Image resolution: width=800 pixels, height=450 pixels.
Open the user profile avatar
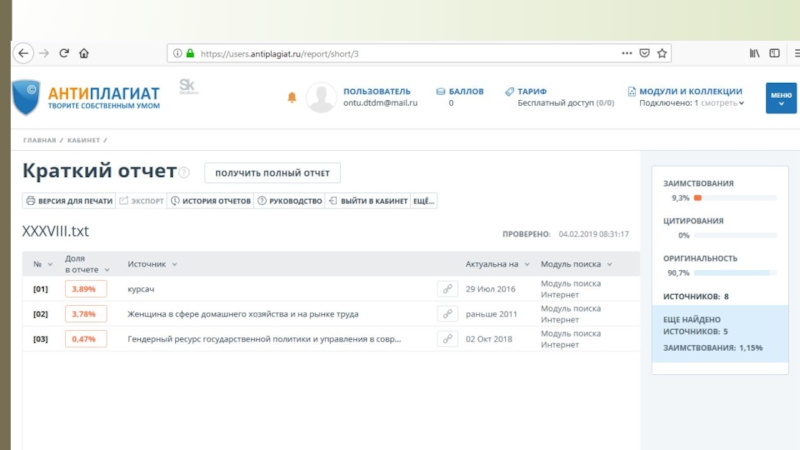(320, 97)
